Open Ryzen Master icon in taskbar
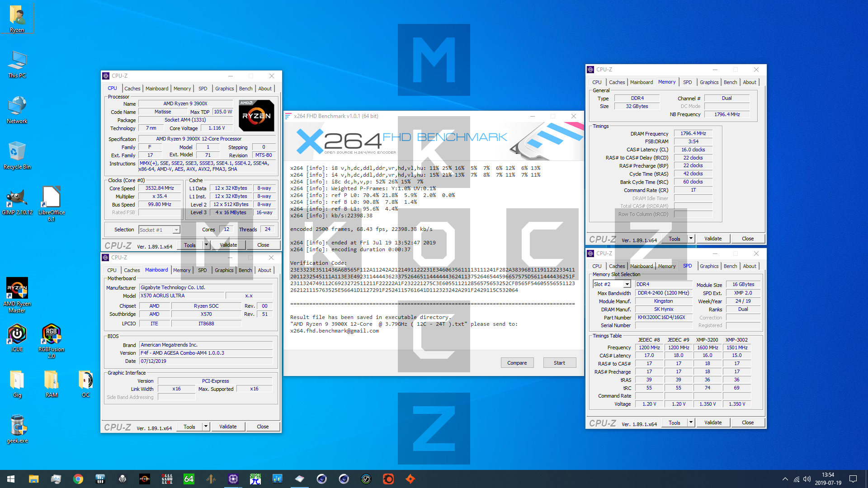The height and width of the screenshot is (488, 868). tap(145, 479)
